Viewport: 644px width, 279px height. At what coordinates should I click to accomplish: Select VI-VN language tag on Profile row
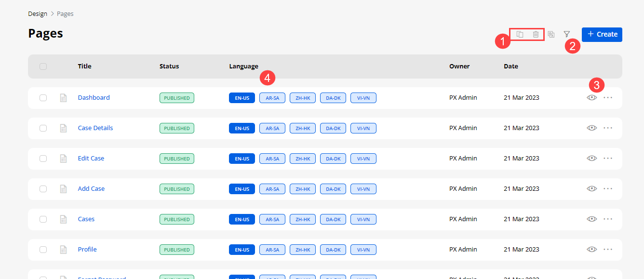pyautogui.click(x=363, y=250)
